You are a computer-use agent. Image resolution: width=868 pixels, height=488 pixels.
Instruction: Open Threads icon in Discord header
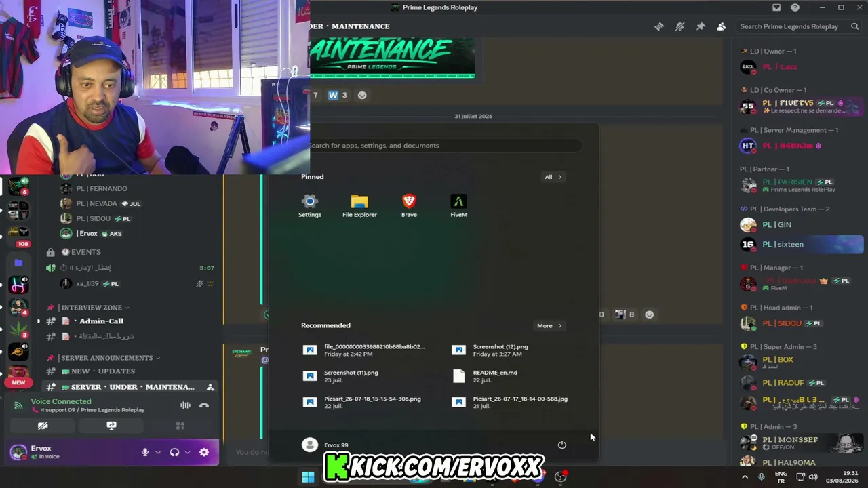click(x=658, y=26)
